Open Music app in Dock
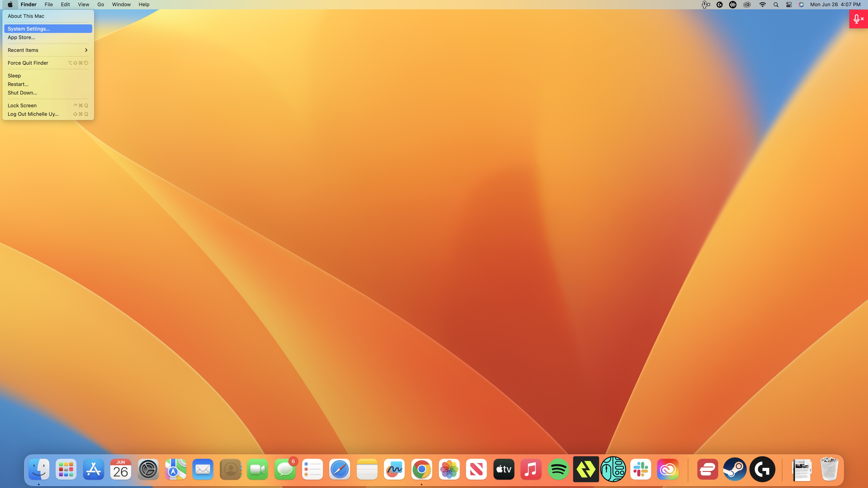This screenshot has height=488, width=868. [531, 469]
